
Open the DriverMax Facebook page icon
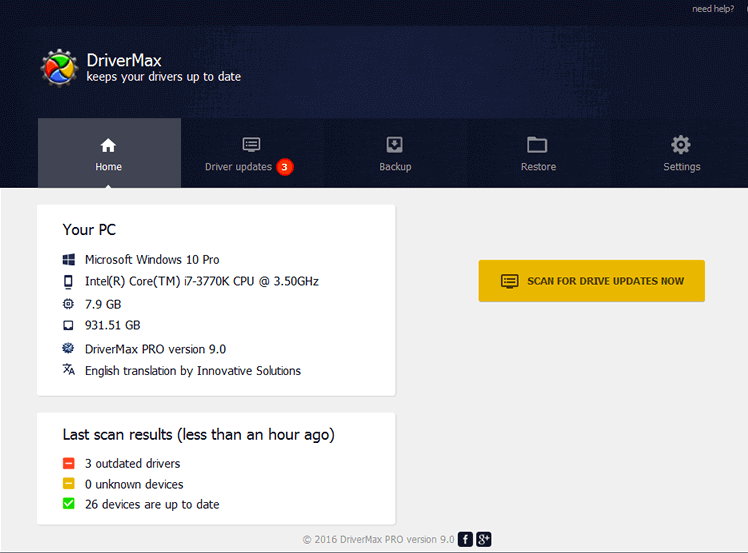tap(465, 539)
